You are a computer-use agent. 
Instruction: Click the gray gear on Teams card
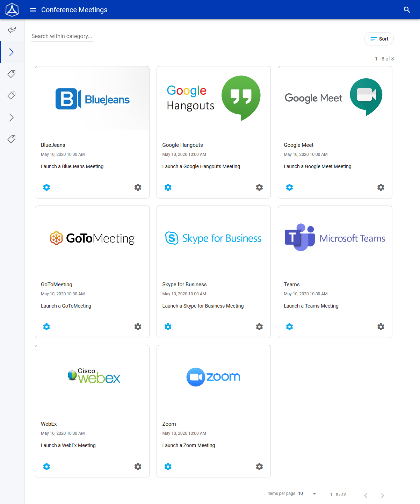click(381, 327)
